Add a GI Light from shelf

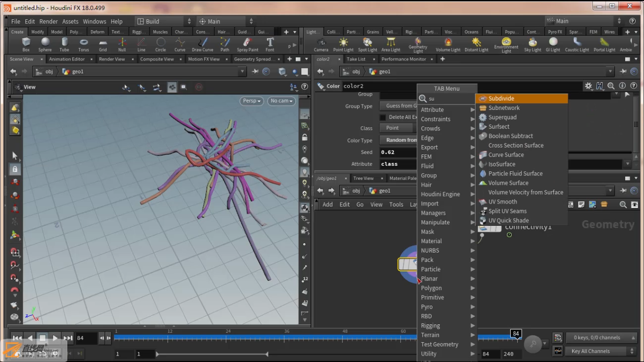coord(553,45)
